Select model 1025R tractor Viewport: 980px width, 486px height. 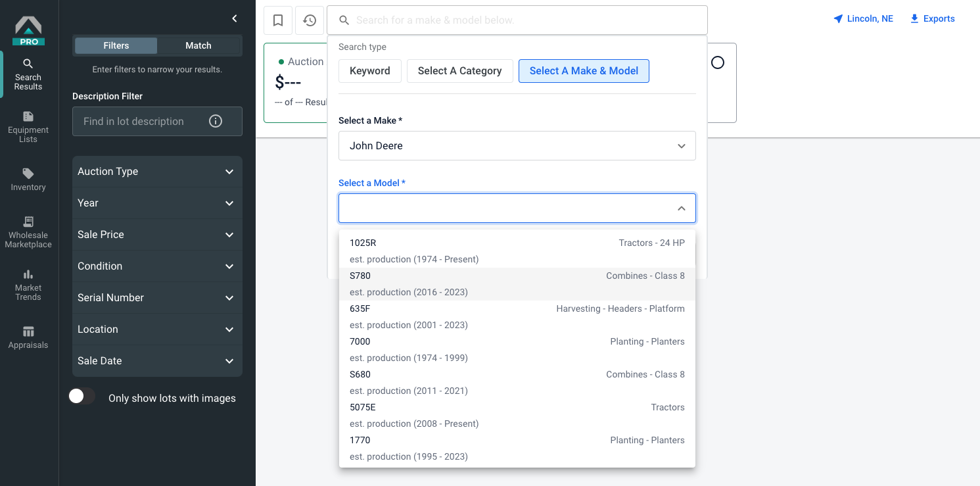coord(517,251)
